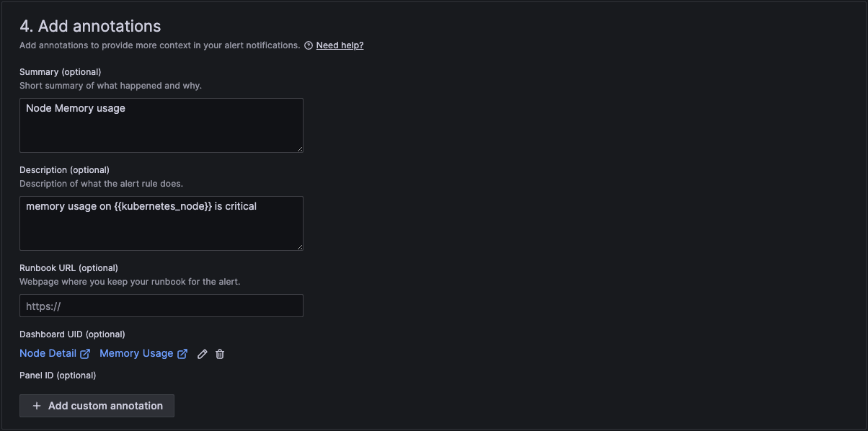This screenshot has height=431, width=868.
Task: Open the Need help? link
Action: (340, 45)
